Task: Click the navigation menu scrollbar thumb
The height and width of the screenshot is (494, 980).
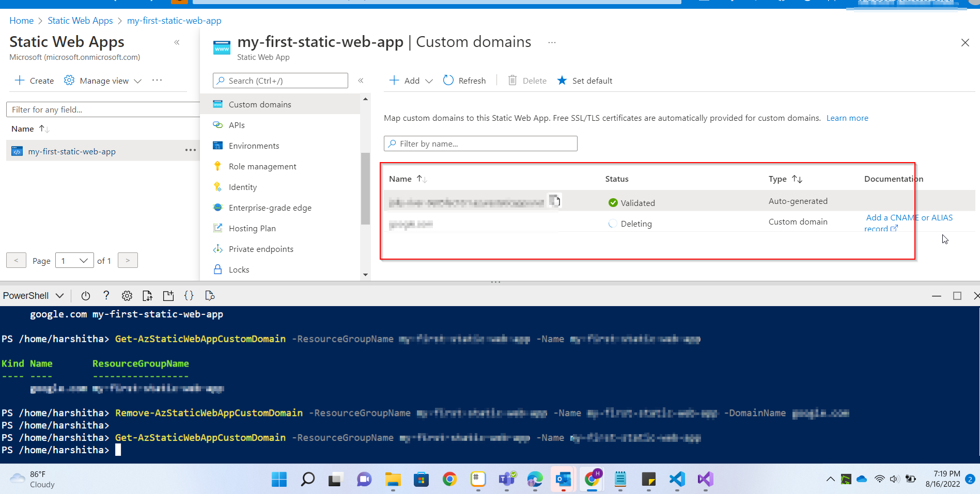Action: [x=365, y=188]
